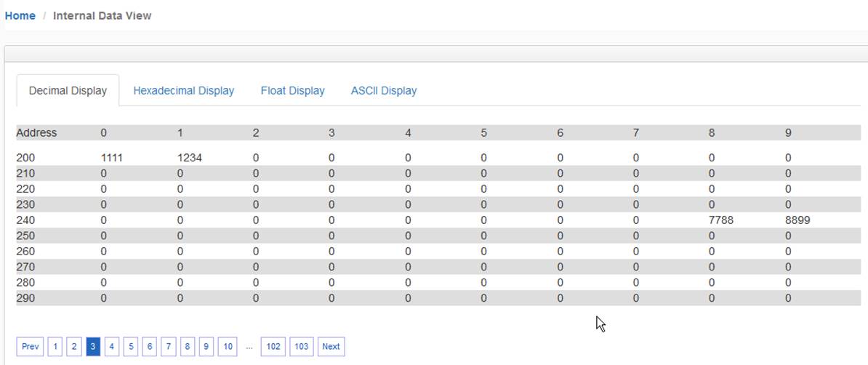The width and height of the screenshot is (868, 365).
Task: Select the Decimal Display tab
Action: pos(68,91)
